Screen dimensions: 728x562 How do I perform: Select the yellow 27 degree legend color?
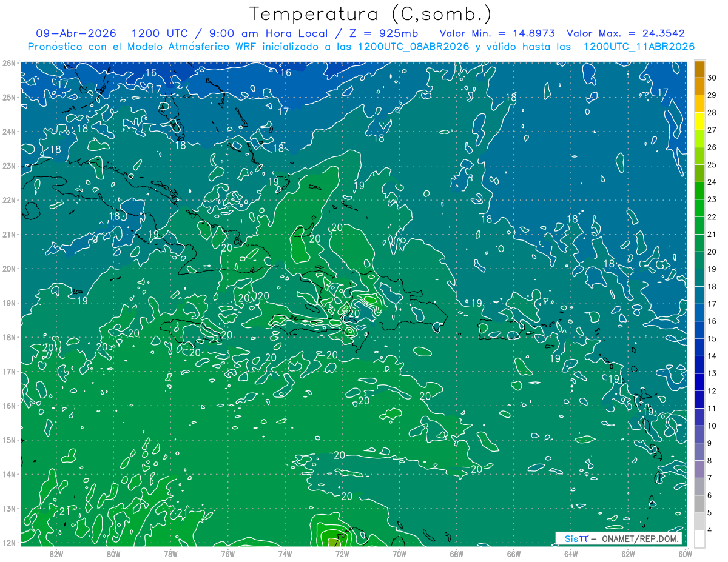699,122
